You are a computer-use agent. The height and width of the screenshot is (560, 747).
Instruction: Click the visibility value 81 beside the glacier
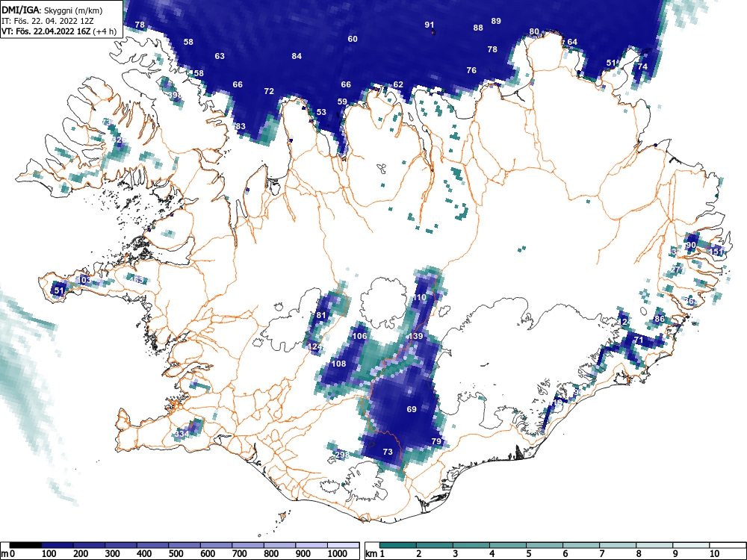[321, 315]
